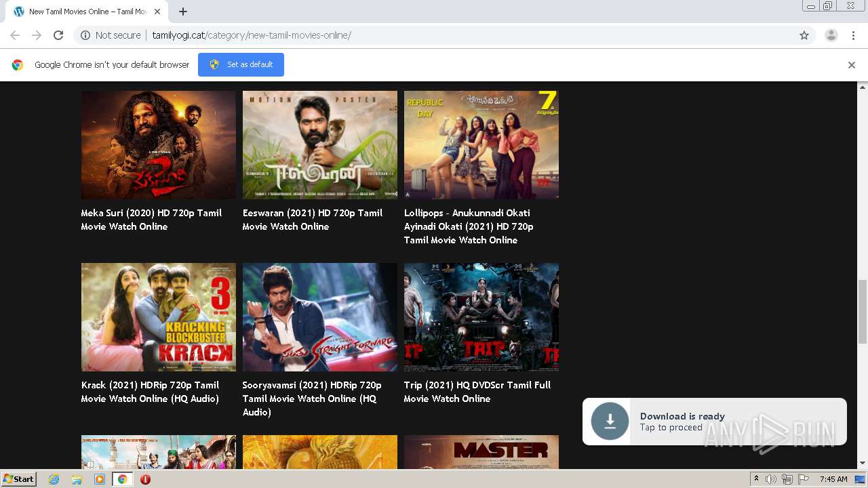This screenshot has width=868, height=488.
Task: Open Krack (2021) HDRip 720p title link
Action: click(x=150, y=392)
